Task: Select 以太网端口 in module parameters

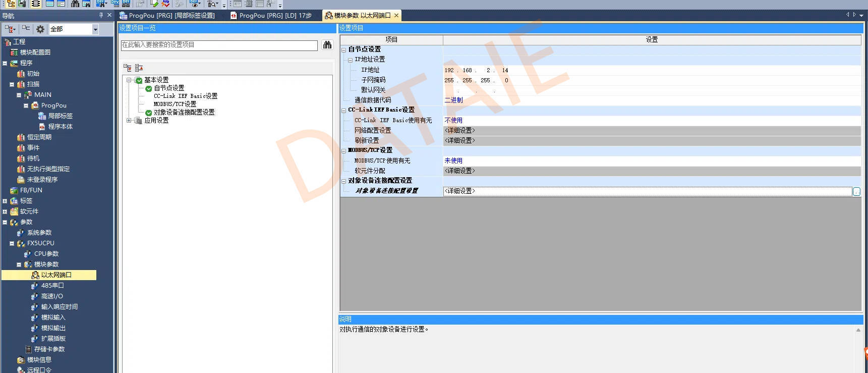Action: click(x=56, y=275)
